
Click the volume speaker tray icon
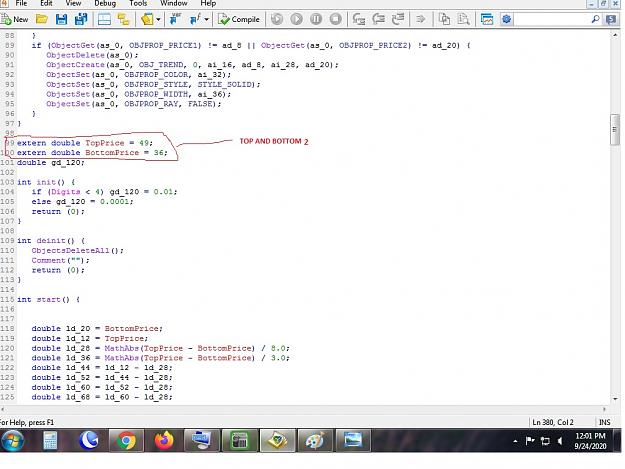click(560, 441)
